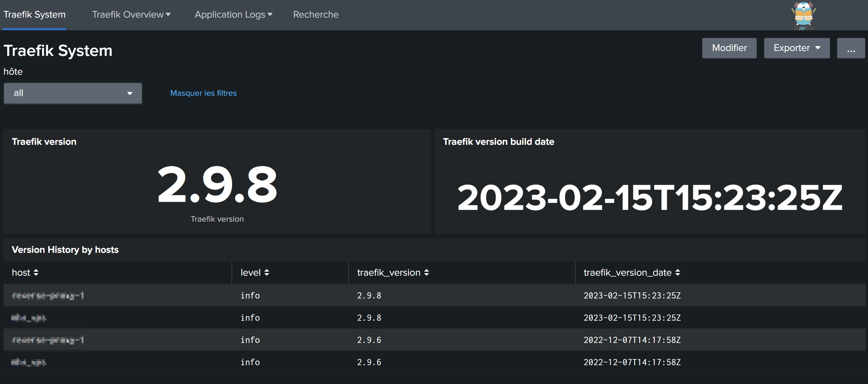Open the hôte dropdown showing all

(x=73, y=93)
